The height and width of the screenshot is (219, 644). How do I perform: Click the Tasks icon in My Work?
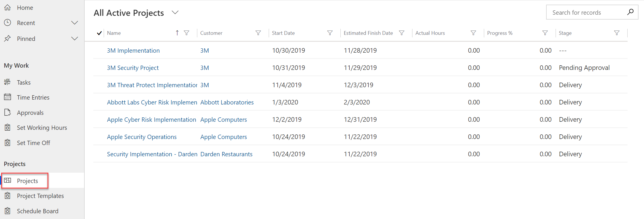(x=7, y=82)
